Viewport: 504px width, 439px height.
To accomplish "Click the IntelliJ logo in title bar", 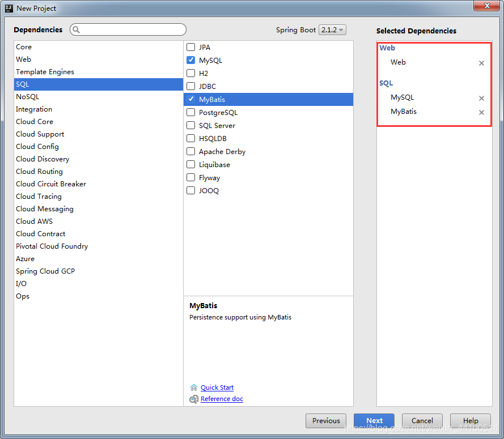I will 9,8.
